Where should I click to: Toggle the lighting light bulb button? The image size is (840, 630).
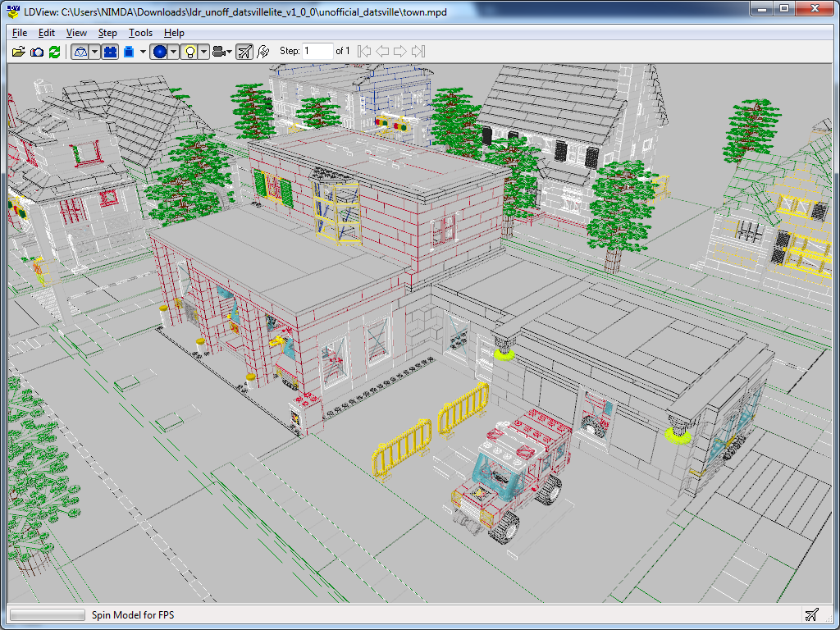point(189,52)
